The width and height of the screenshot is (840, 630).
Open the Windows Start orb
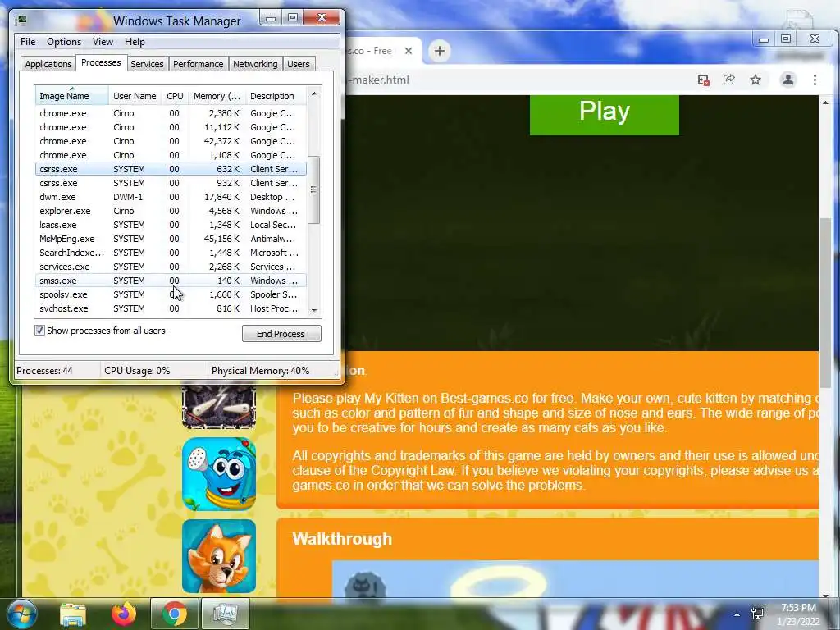point(21,614)
